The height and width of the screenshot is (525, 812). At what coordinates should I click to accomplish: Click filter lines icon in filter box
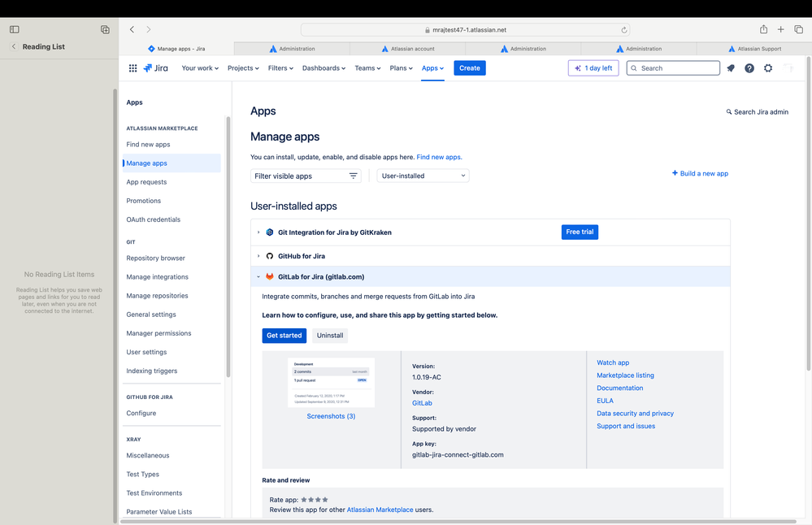pyautogui.click(x=354, y=176)
